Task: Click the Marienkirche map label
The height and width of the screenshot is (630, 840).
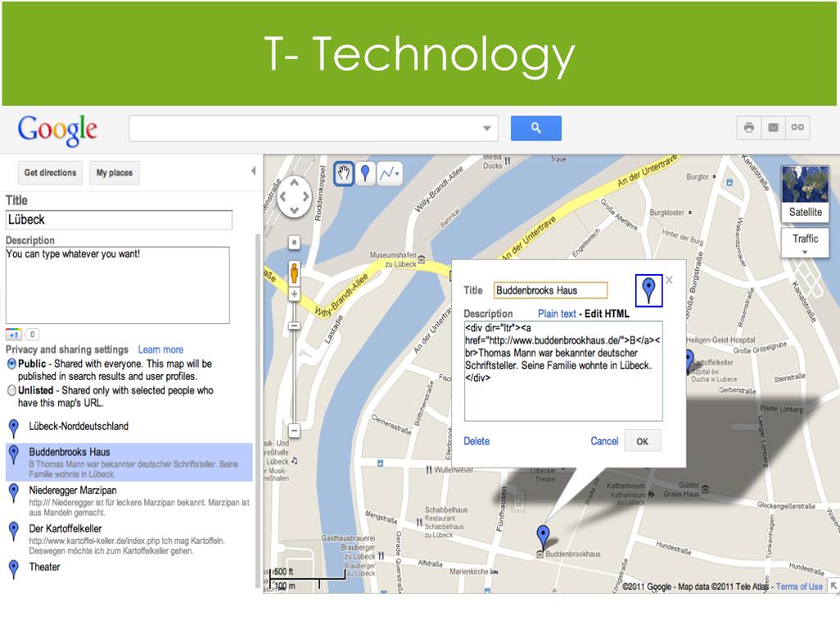Action: point(468,572)
